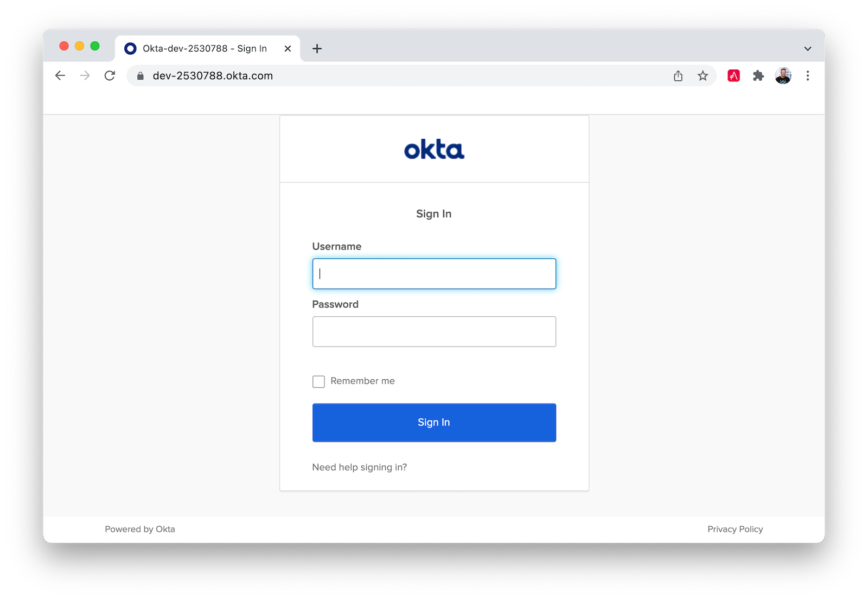Close the Okta Sign In tab
The width and height of the screenshot is (868, 600).
288,49
